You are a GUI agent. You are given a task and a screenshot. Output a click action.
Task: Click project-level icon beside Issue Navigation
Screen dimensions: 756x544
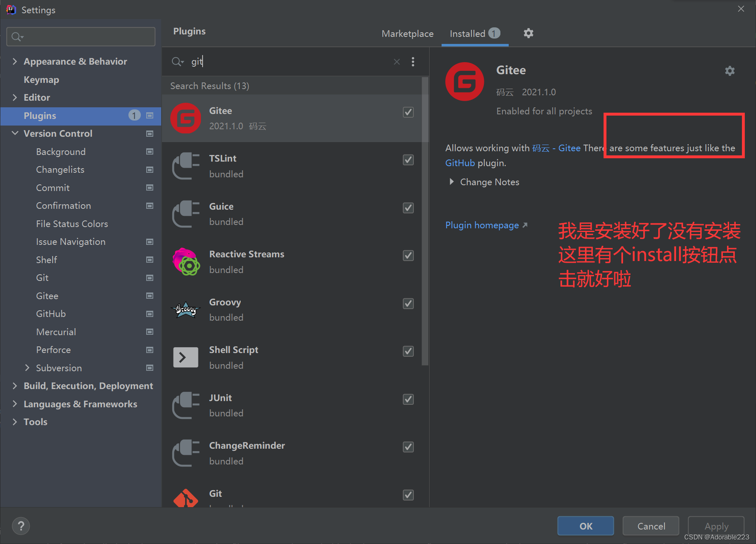150,242
